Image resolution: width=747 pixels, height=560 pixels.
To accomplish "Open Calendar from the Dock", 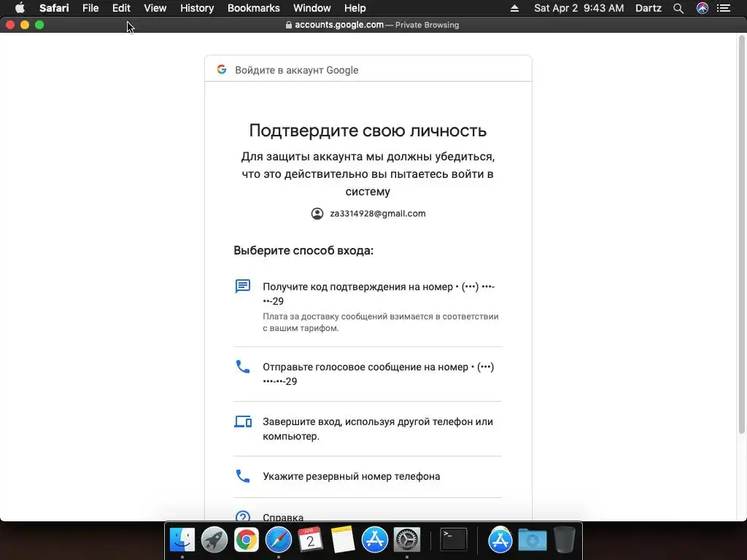I will [310, 540].
